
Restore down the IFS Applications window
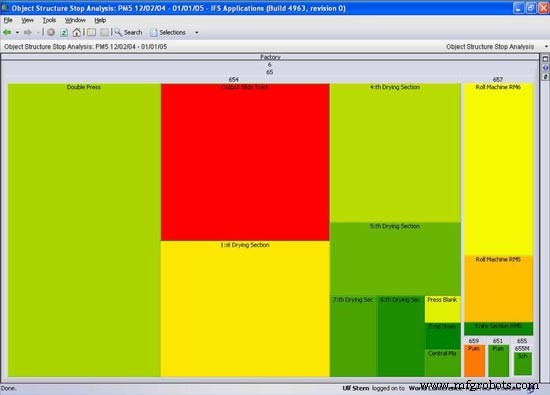(531, 8)
